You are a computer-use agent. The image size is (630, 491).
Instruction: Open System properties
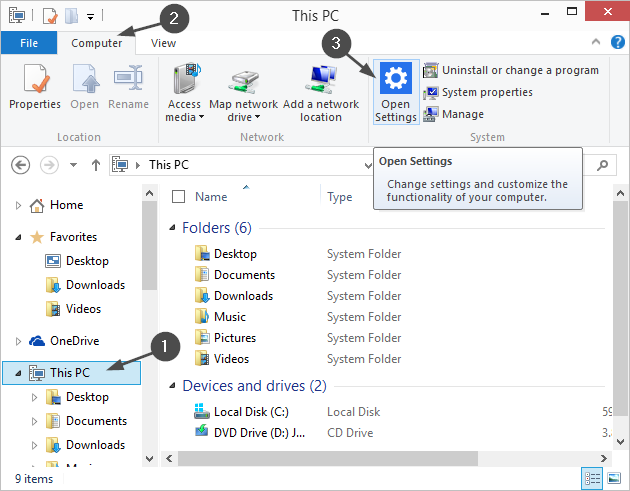pyautogui.click(x=478, y=92)
